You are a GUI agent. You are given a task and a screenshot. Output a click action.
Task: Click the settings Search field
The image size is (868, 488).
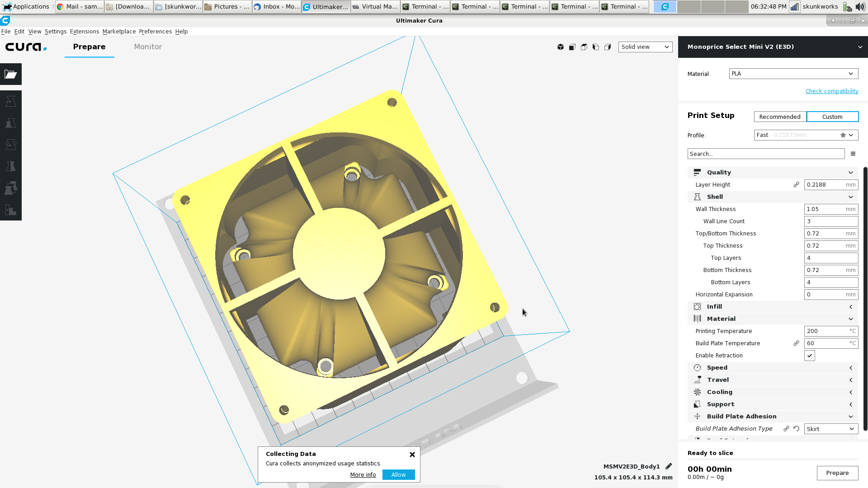[x=766, y=154]
